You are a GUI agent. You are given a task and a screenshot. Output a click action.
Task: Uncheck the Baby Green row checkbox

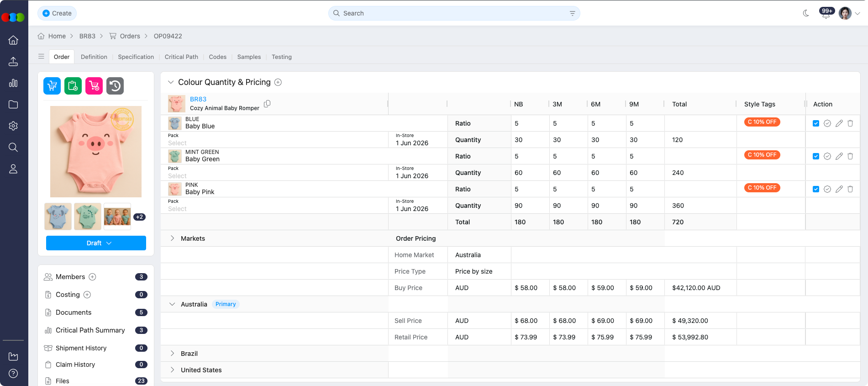pos(816,156)
